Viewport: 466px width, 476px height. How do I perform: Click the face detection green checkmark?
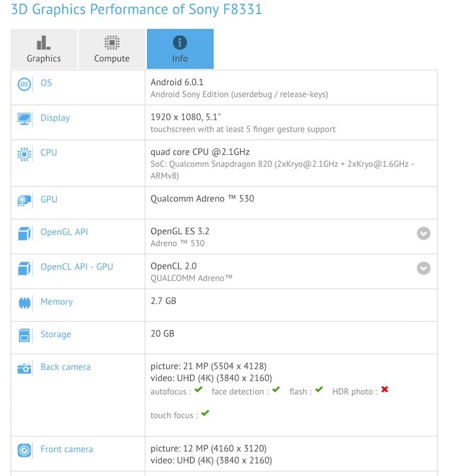click(276, 389)
